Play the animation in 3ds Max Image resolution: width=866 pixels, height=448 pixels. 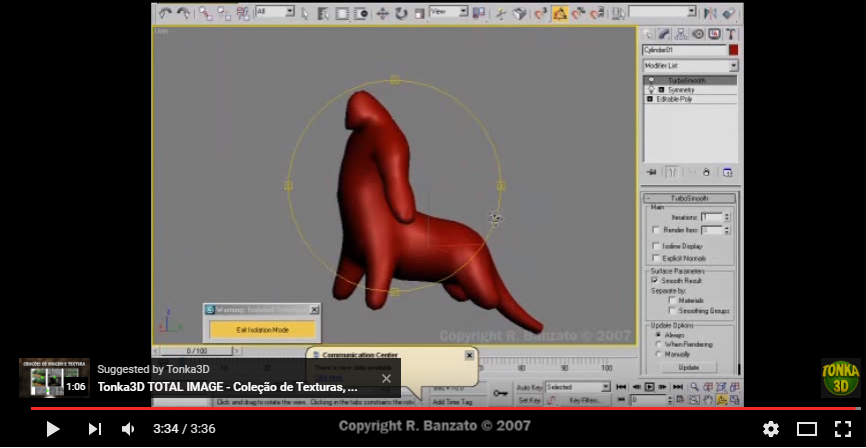[650, 387]
